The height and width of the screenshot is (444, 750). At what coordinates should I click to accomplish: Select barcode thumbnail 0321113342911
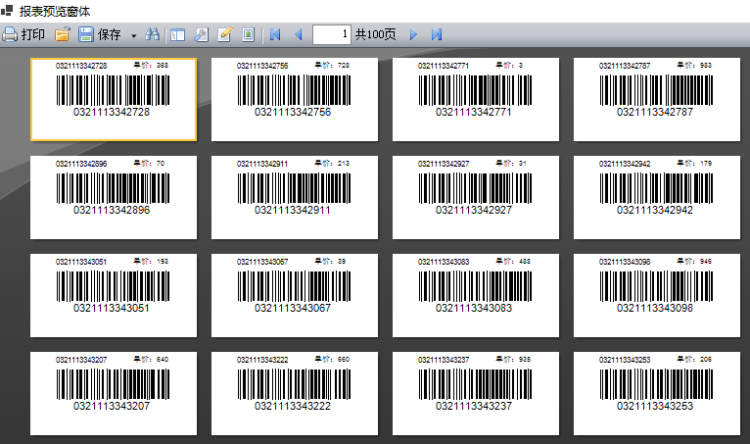click(294, 196)
